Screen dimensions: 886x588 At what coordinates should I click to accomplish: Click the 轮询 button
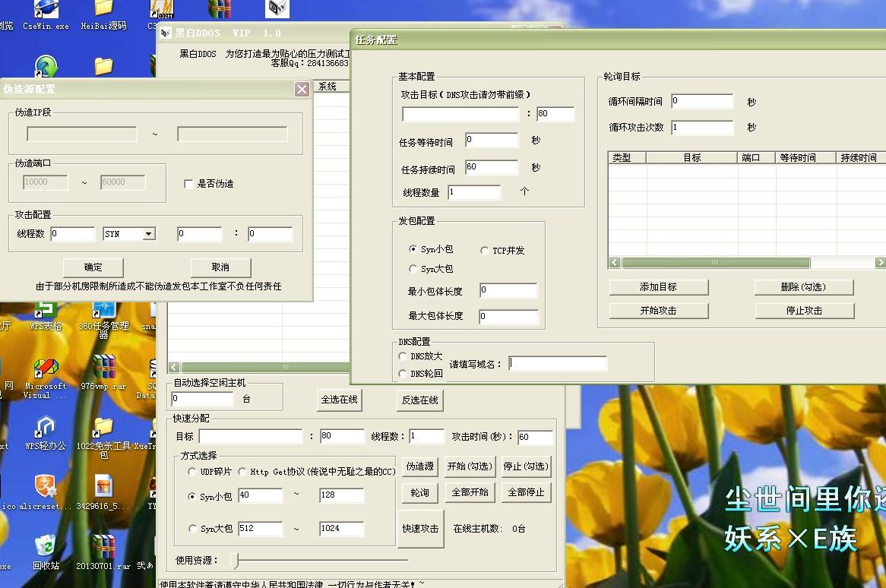[420, 492]
